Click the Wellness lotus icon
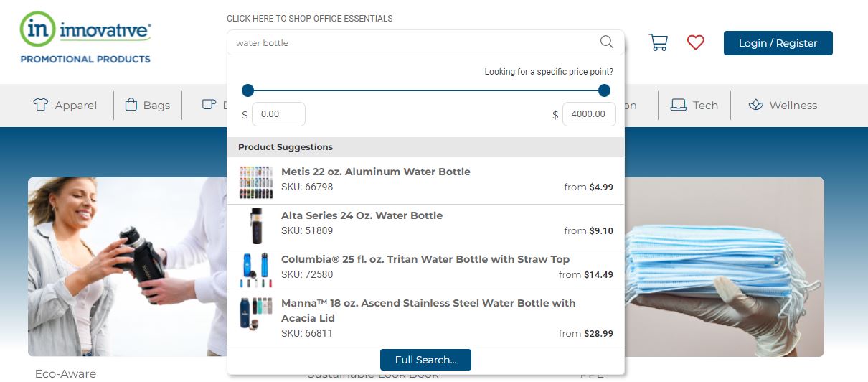 pos(755,105)
